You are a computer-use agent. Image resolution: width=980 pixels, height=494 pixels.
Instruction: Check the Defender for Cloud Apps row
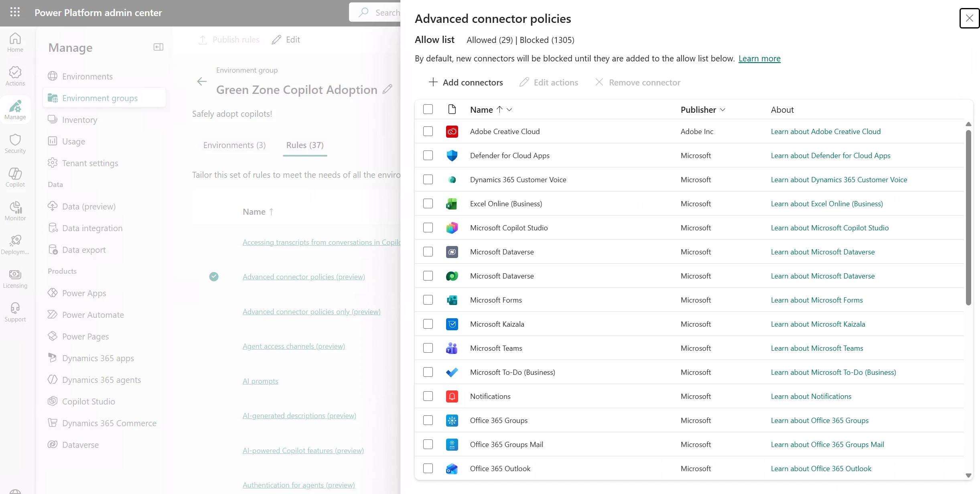coord(428,155)
